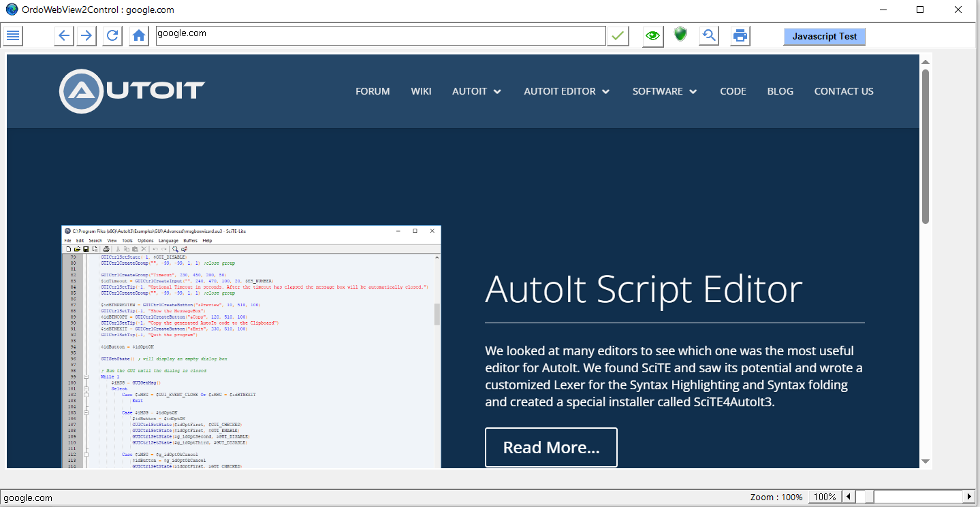Expand the AUTOIT dropdown menu
Screen dimensions: 980x507
click(x=477, y=91)
